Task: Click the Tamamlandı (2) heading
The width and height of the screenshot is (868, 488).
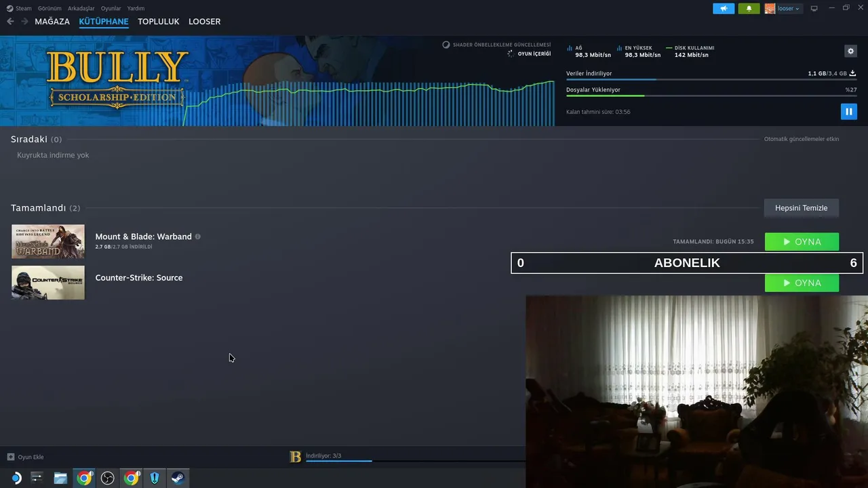Action: [x=45, y=208]
